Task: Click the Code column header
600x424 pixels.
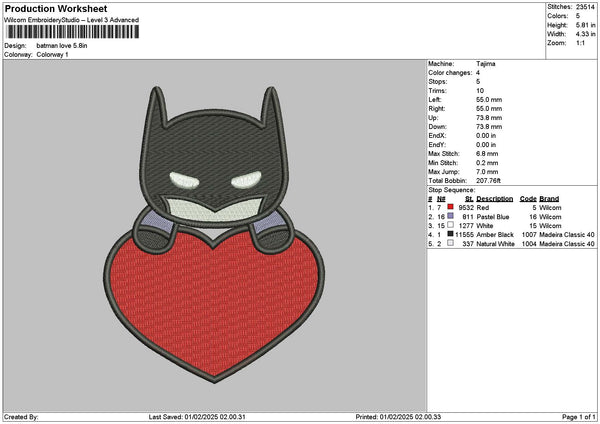Action: coord(528,198)
